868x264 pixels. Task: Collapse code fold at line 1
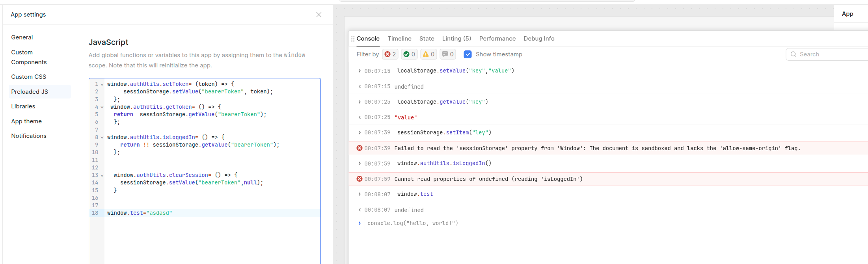coord(102,84)
